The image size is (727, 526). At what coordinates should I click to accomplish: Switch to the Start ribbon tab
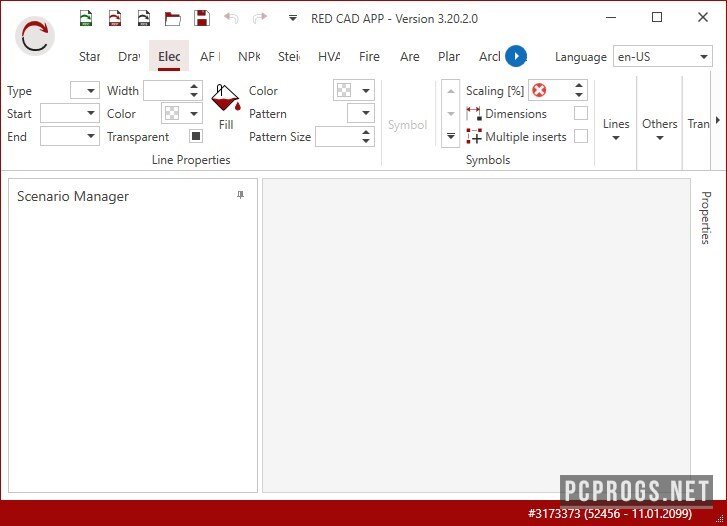[89, 57]
